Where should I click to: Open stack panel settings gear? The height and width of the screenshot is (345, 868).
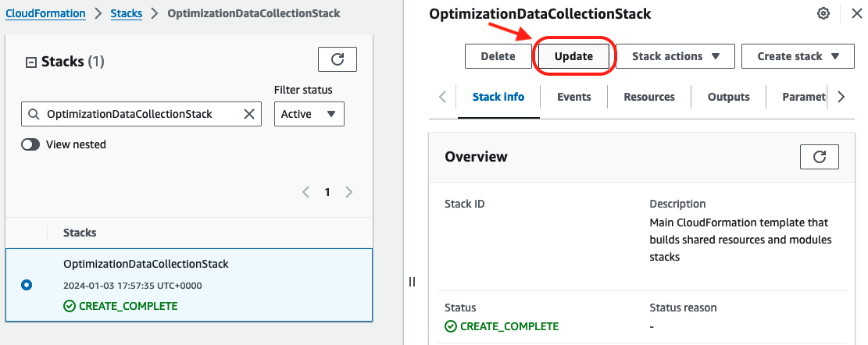(823, 14)
